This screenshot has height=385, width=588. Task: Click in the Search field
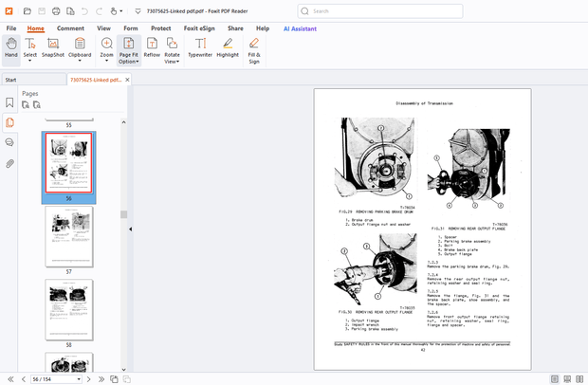pos(380,11)
